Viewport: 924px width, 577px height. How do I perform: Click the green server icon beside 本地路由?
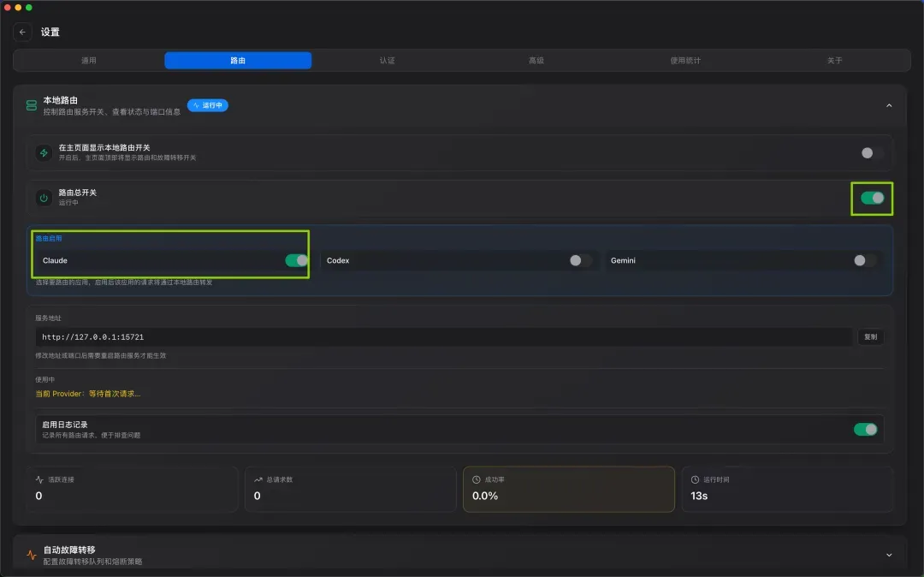[32, 105]
